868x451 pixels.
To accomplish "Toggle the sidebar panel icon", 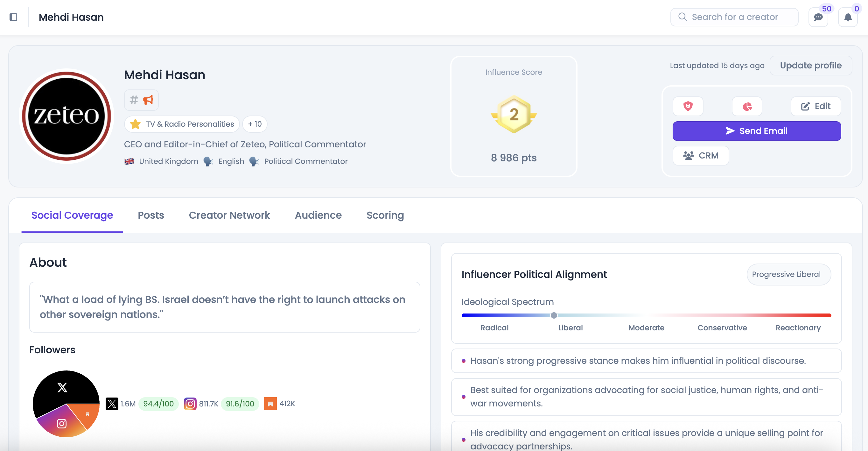I will tap(13, 17).
